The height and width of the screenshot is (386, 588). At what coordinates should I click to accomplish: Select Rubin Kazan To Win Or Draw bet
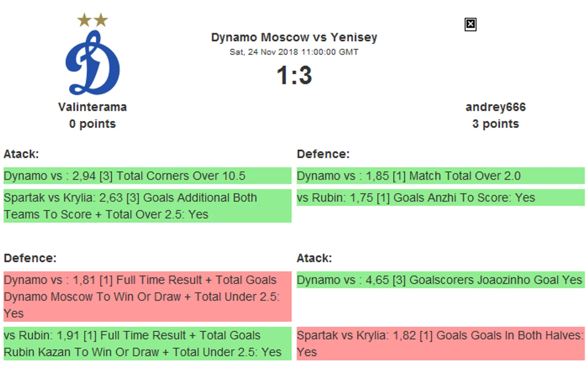147,344
